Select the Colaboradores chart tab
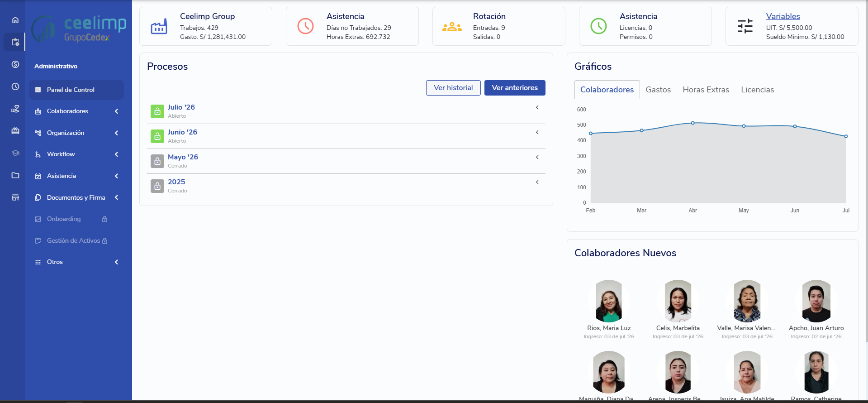The height and width of the screenshot is (403, 868). (607, 90)
